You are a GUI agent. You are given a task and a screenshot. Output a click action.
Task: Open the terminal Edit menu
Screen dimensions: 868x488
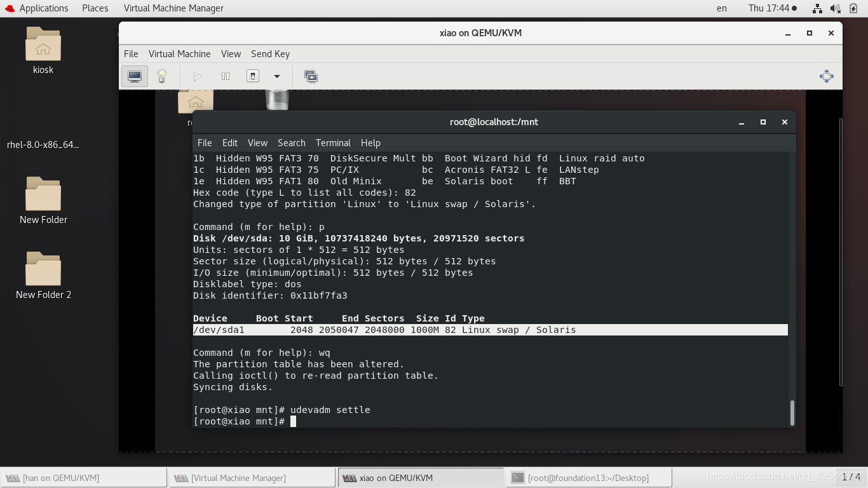pos(230,143)
